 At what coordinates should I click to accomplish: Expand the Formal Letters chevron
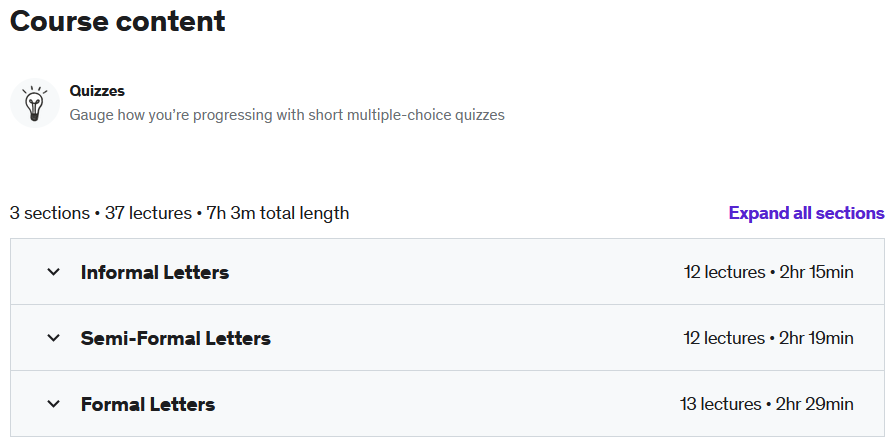[53, 404]
